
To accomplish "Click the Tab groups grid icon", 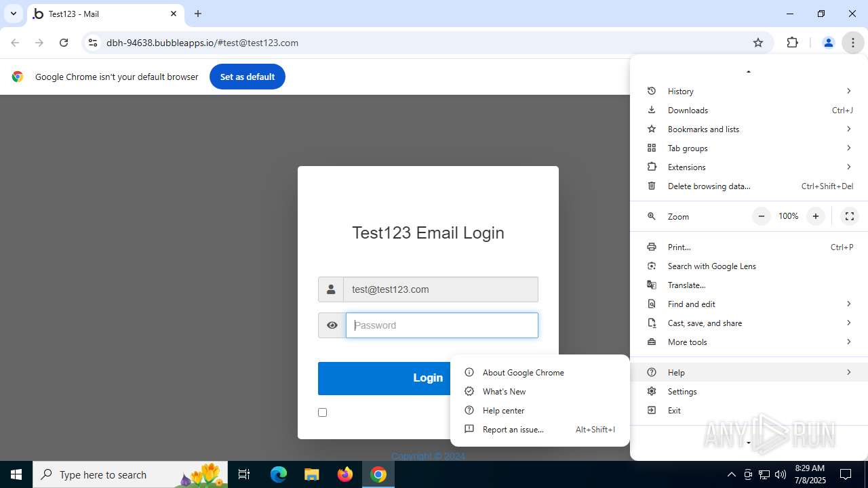I will point(652,148).
